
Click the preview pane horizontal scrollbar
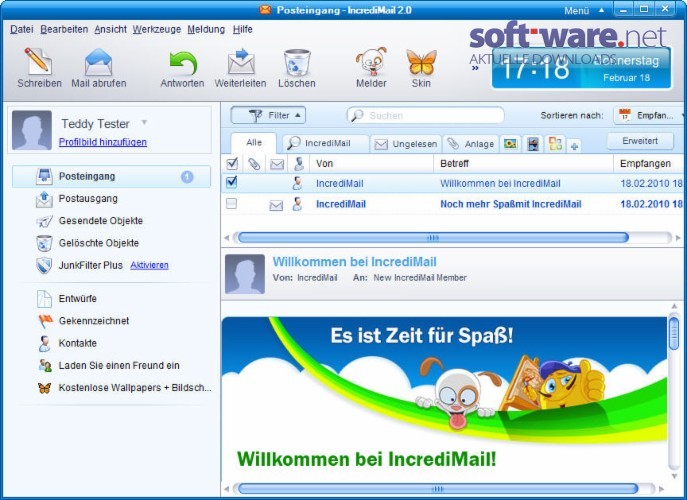click(437, 489)
